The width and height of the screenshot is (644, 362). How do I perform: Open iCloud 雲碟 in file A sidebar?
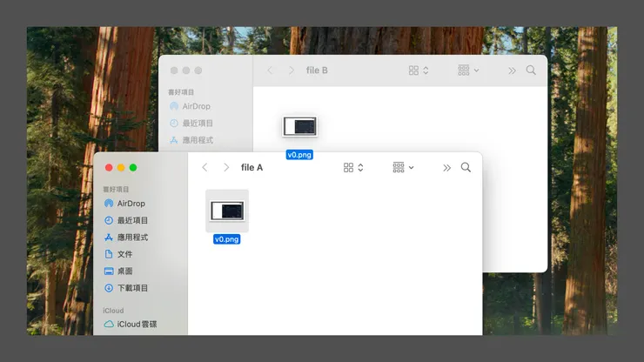click(131, 325)
